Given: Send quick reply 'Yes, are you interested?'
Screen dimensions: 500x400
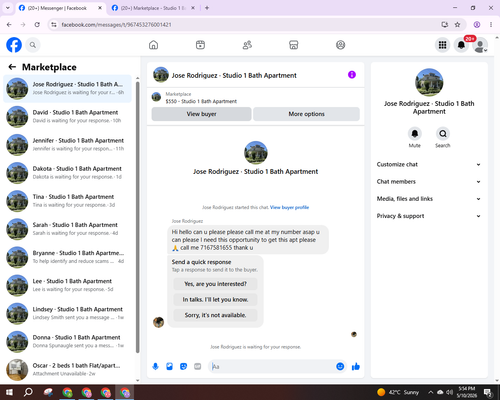Looking at the screenshot, I should click(x=215, y=284).
